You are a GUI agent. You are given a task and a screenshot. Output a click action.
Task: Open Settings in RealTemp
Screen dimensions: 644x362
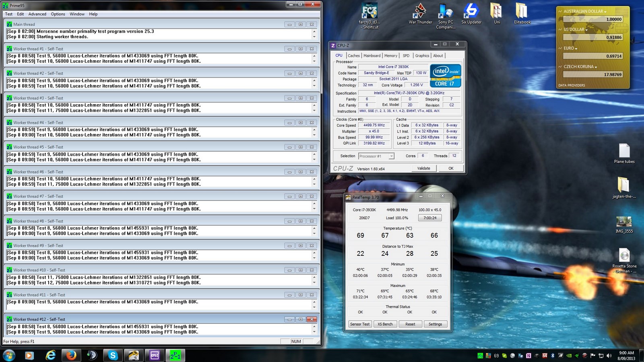(435, 324)
